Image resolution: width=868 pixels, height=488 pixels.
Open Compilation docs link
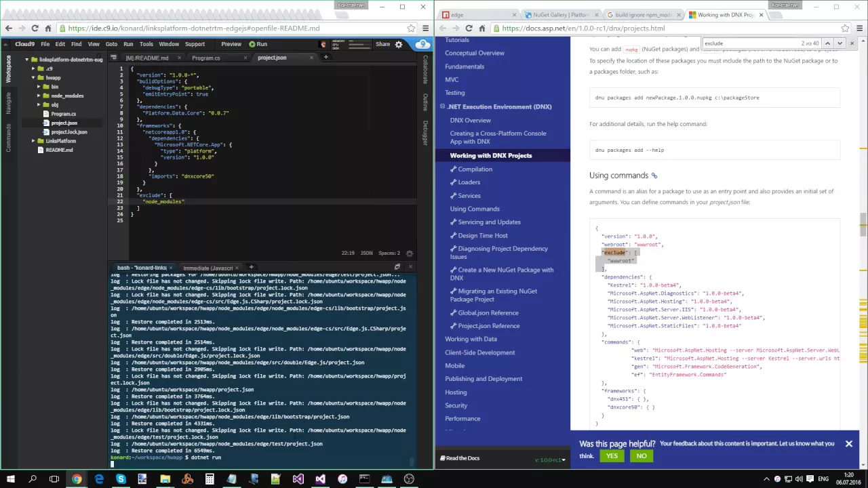(475, 169)
